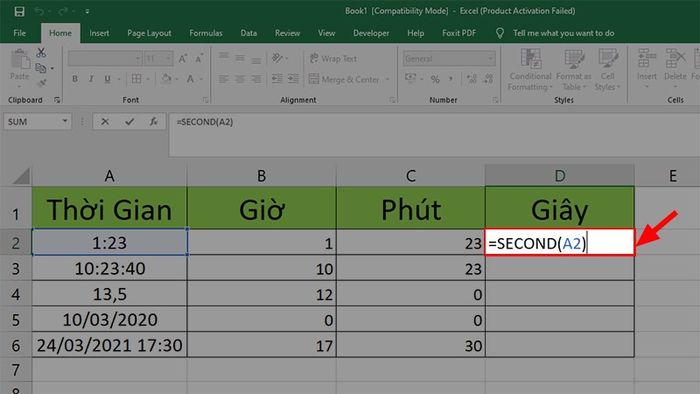Image resolution: width=700 pixels, height=394 pixels.
Task: Open the Help ribbon tab
Action: coord(416,33)
